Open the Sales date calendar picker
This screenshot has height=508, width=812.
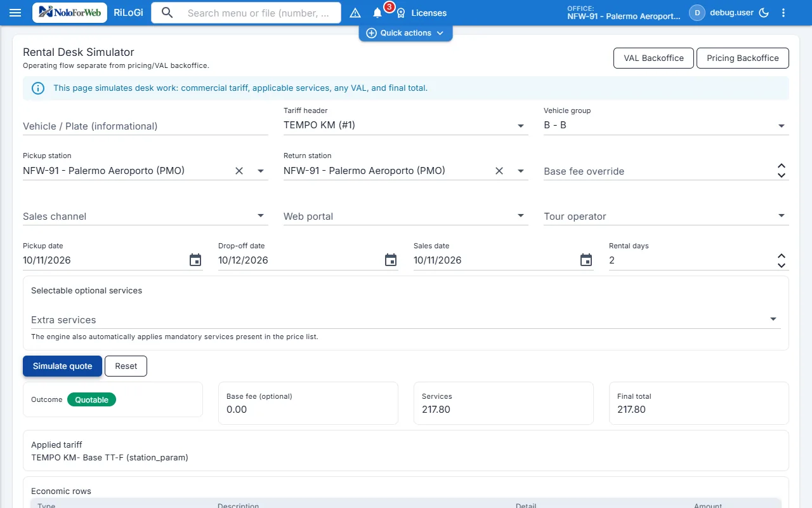click(x=586, y=260)
